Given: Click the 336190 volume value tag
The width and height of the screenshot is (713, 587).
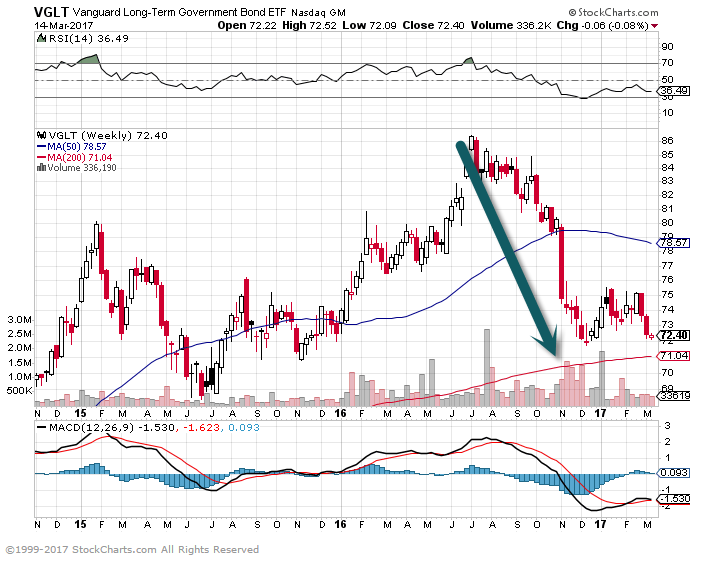Looking at the screenshot, I should point(675,396).
